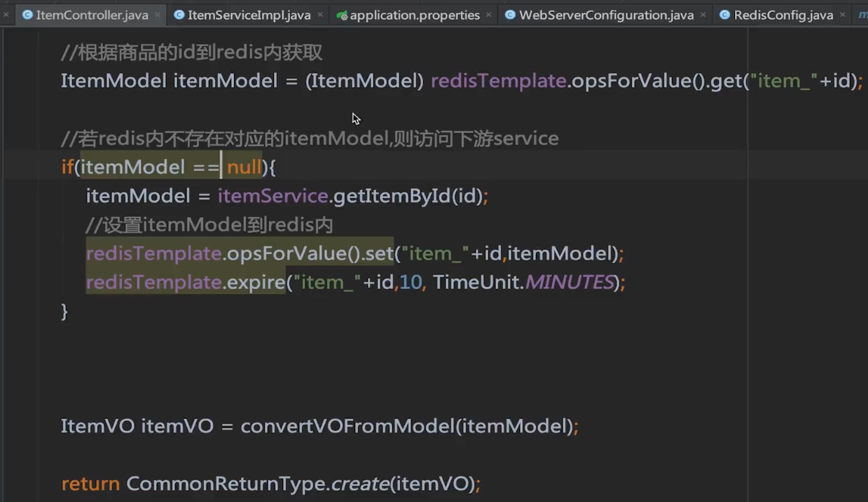868x502 pixels.
Task: Click the "(ItemModel)" type cast
Action: [364, 81]
